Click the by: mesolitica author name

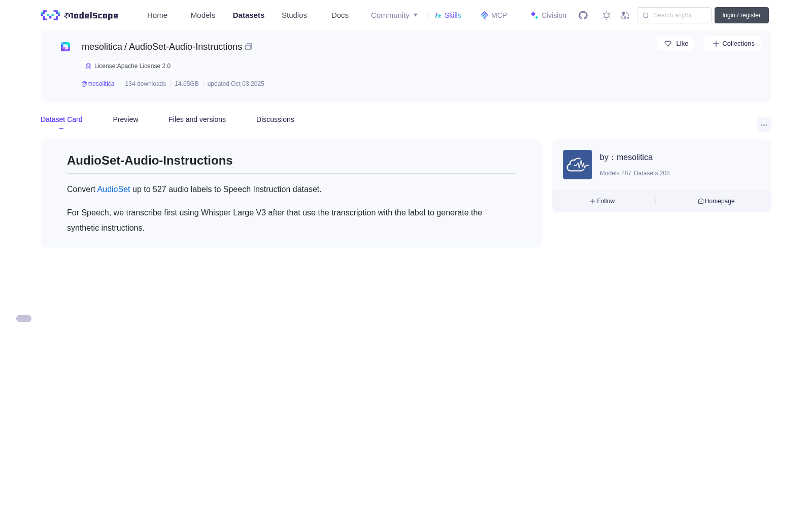point(626,157)
